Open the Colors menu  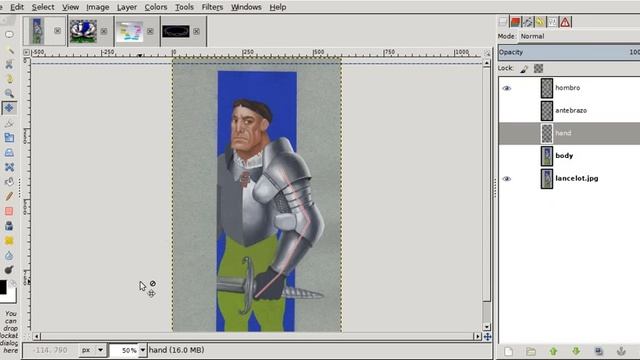(x=156, y=7)
